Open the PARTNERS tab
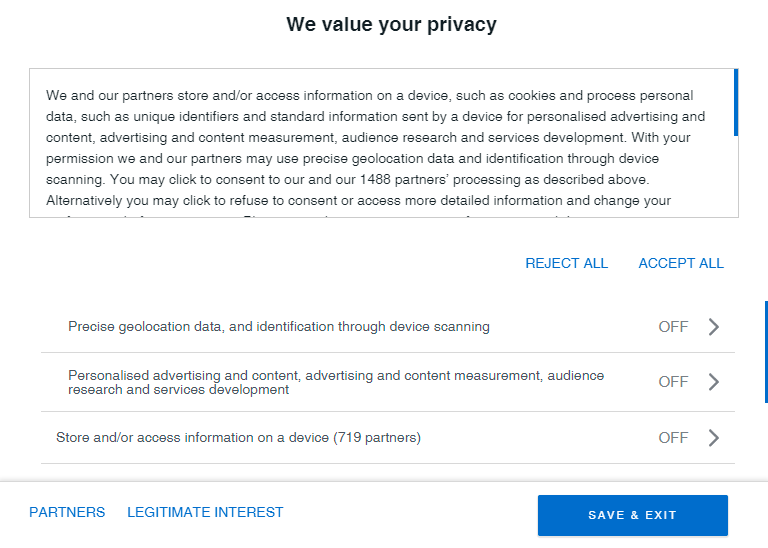The height and width of the screenshot is (548, 768). coord(67,512)
